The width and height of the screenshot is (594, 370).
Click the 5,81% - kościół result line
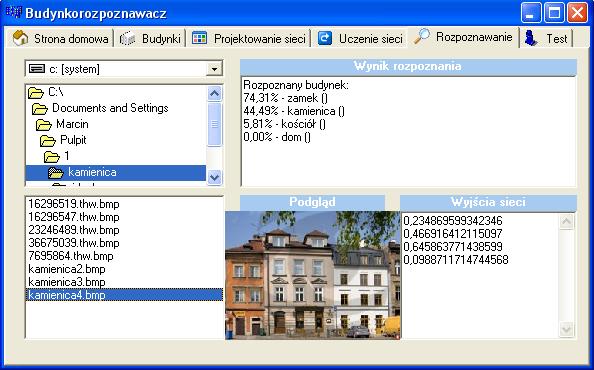(x=284, y=124)
